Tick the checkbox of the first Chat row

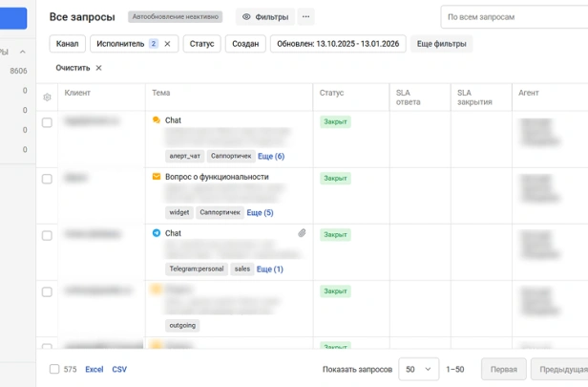pyautogui.click(x=47, y=122)
